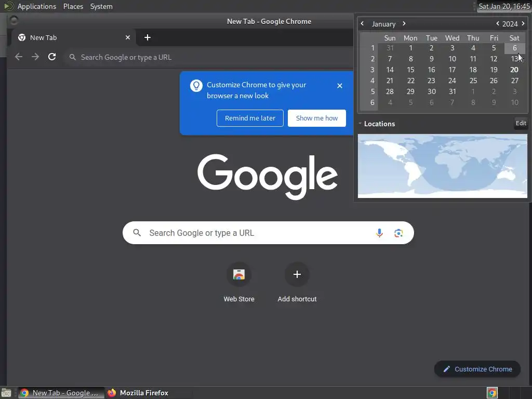
Task: Dismiss the Customize Chrome popup with X
Action: click(x=340, y=86)
